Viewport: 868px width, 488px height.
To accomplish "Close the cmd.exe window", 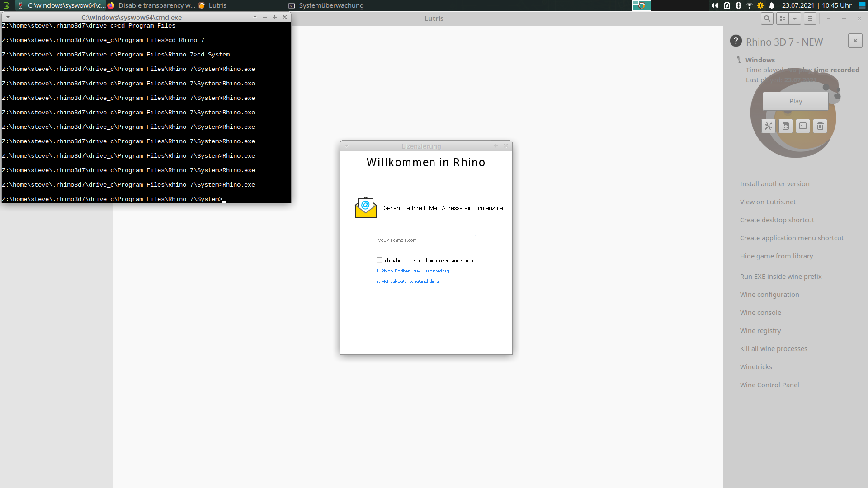I will [x=285, y=17].
